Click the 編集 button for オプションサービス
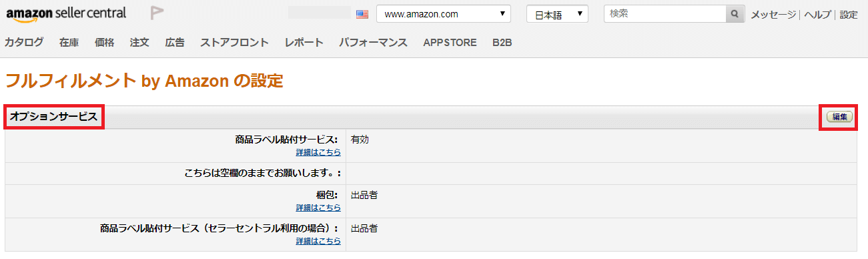868x259 pixels. (839, 117)
